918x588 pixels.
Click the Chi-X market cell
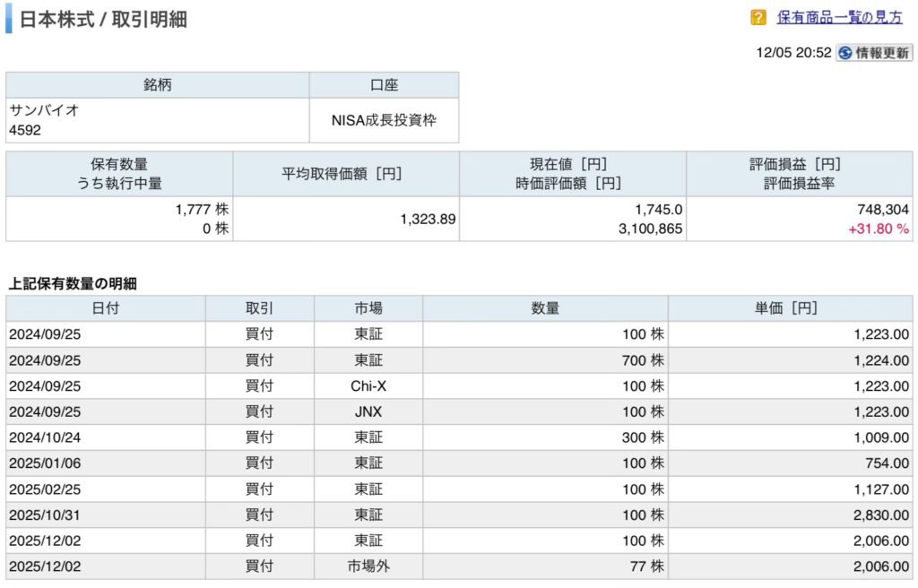pos(368,385)
